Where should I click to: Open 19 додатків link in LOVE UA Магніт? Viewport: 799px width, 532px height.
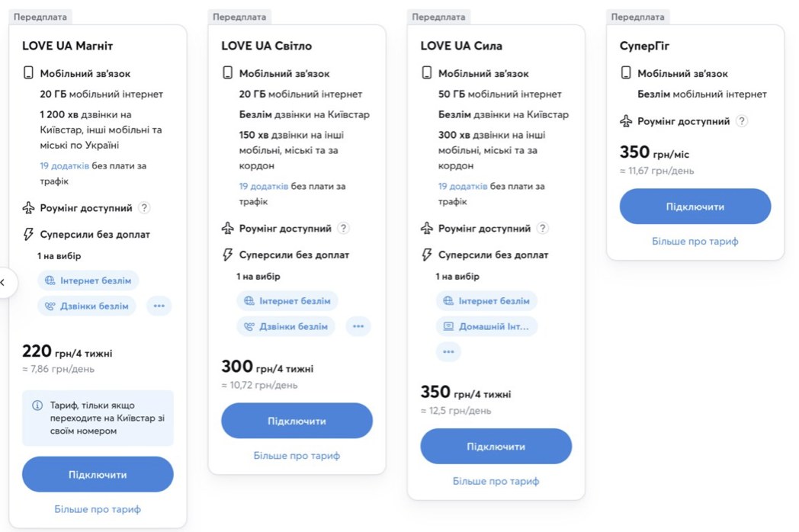[64, 165]
